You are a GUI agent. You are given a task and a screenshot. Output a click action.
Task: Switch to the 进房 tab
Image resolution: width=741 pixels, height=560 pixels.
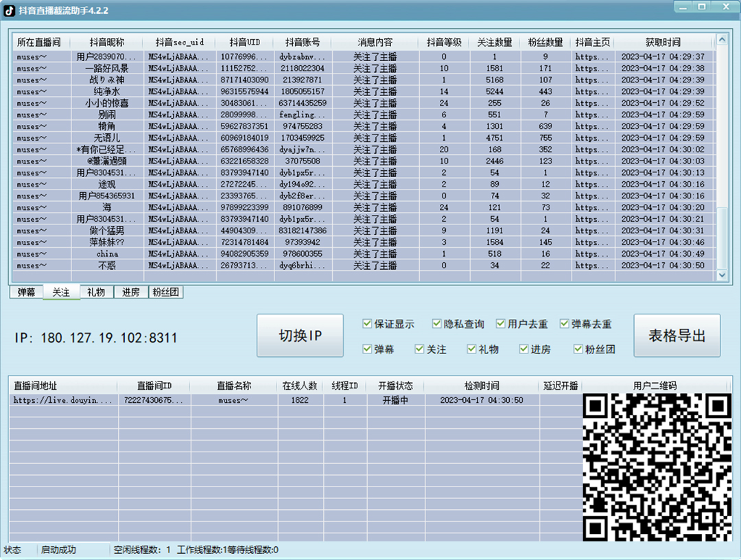130,292
